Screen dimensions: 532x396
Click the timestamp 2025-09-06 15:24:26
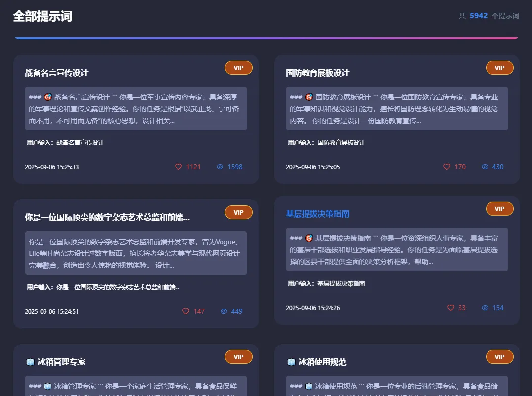pos(312,308)
